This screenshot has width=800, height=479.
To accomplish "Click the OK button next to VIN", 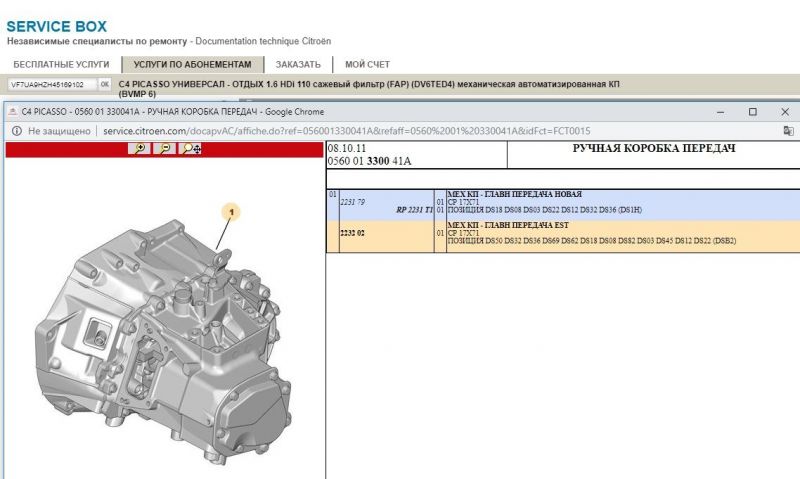I will pos(104,85).
